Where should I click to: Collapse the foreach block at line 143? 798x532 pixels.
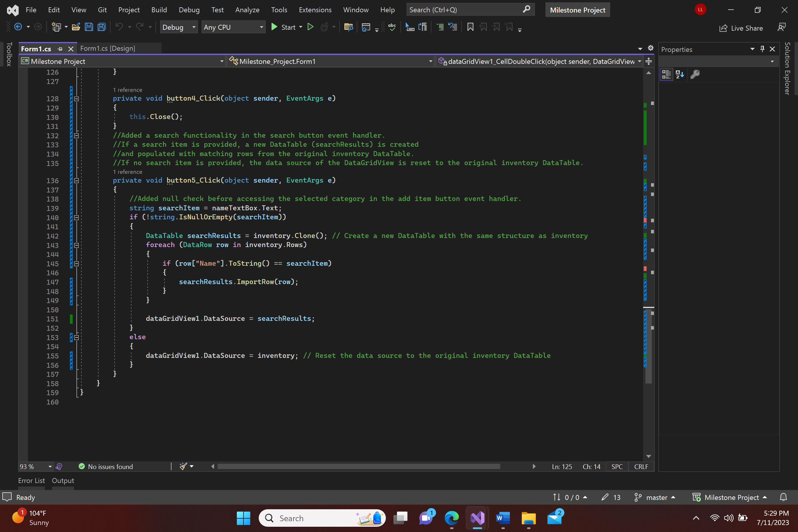tap(76, 245)
